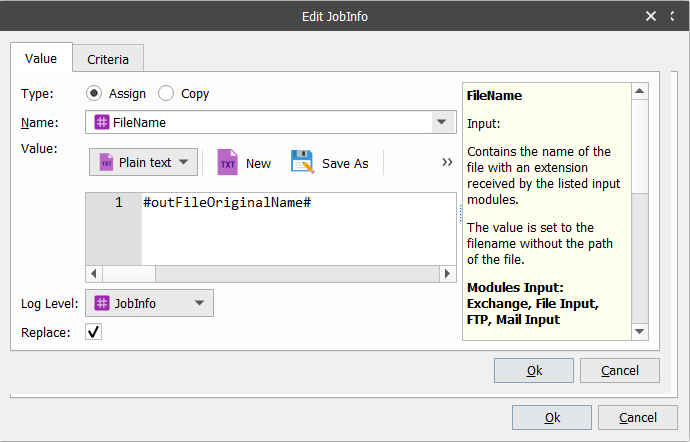
Task: Show more toolbar items with double chevron
Action: [447, 162]
